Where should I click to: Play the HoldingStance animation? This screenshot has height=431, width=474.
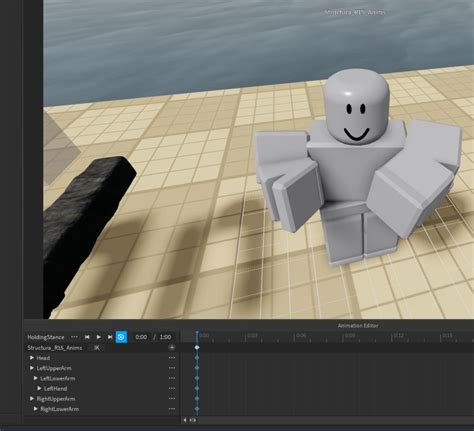pyautogui.click(x=99, y=337)
